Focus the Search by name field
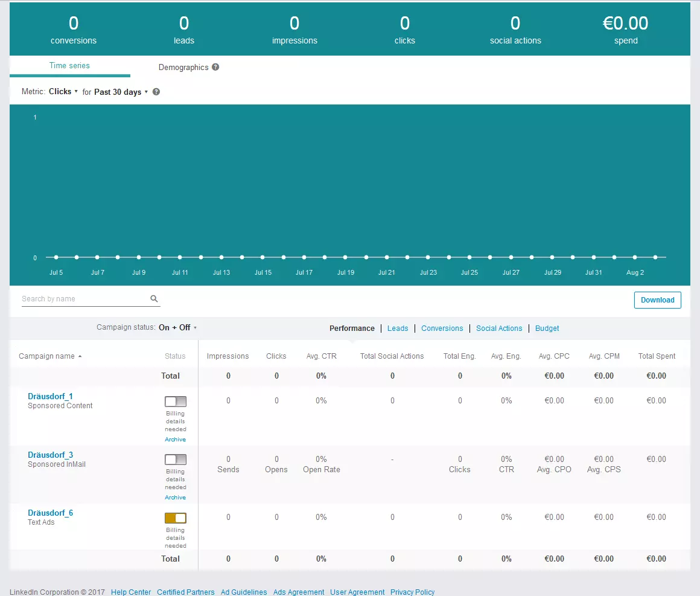 [84, 299]
